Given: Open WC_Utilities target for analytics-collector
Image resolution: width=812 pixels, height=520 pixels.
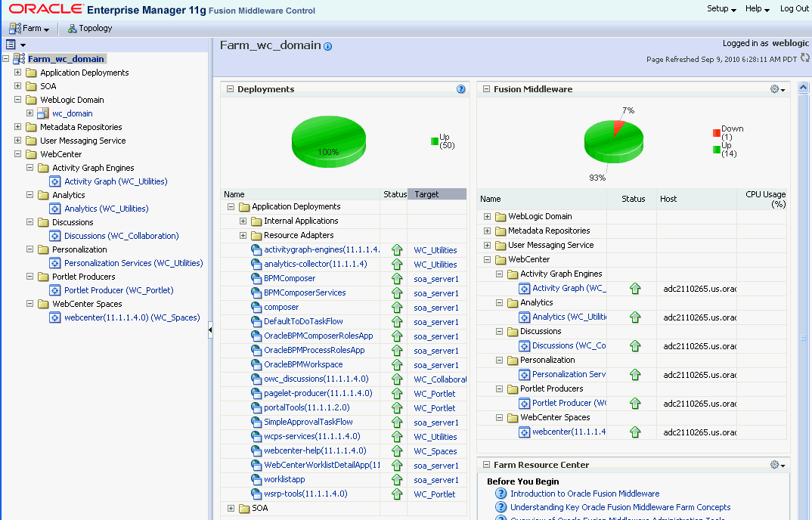Looking at the screenshot, I should pos(435,264).
